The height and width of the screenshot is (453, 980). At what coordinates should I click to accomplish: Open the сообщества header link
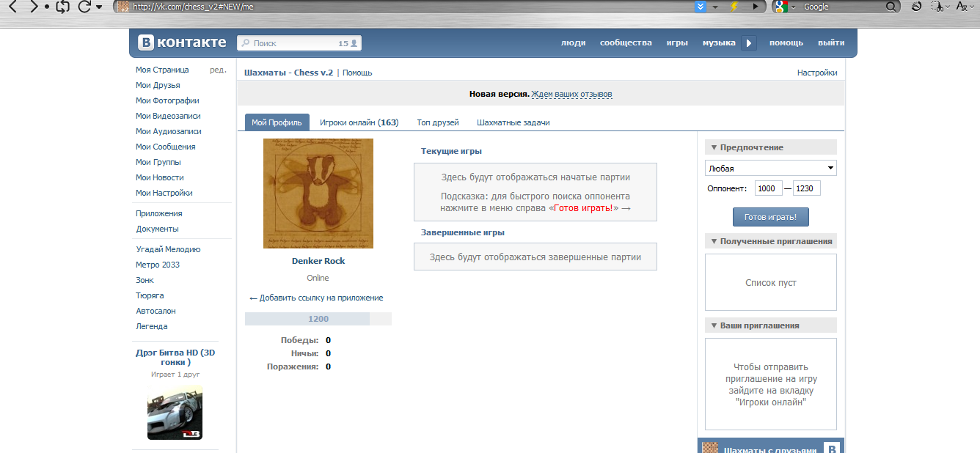coord(626,43)
